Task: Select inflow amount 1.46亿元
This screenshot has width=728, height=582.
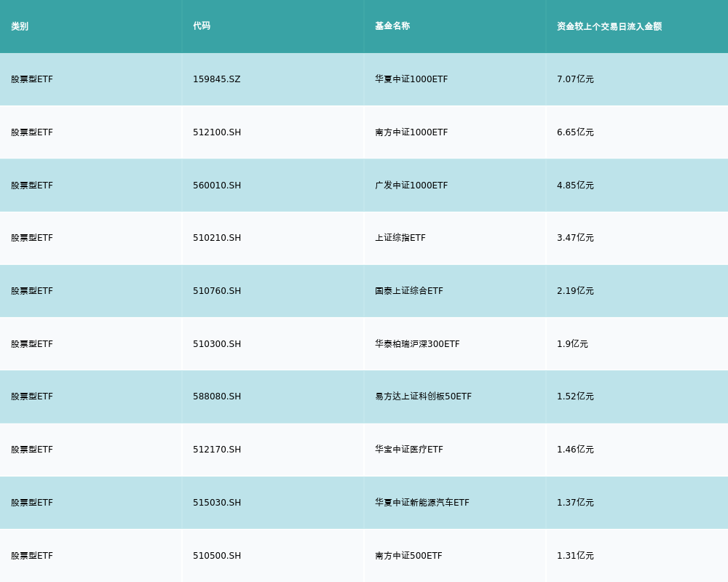Action: [575, 450]
